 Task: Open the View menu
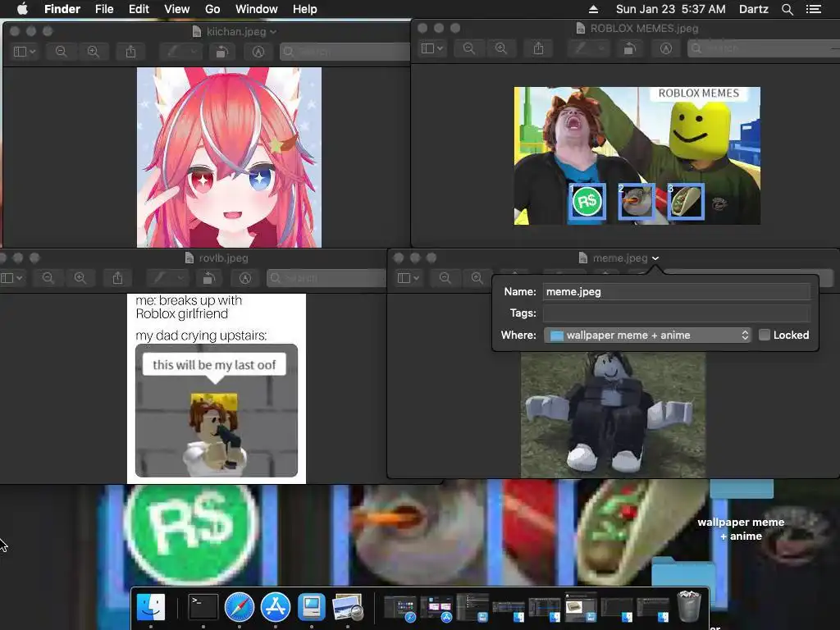[177, 9]
